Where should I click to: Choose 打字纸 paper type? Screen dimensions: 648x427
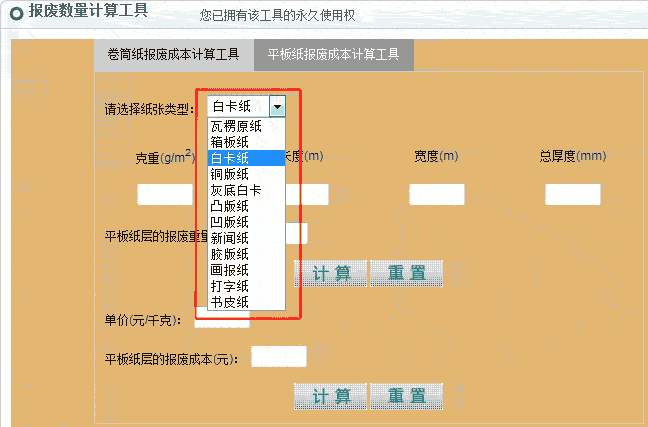point(229,286)
